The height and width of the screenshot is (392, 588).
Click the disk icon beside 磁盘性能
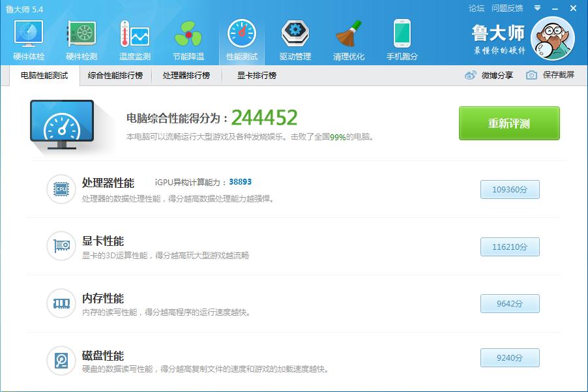[61, 360]
